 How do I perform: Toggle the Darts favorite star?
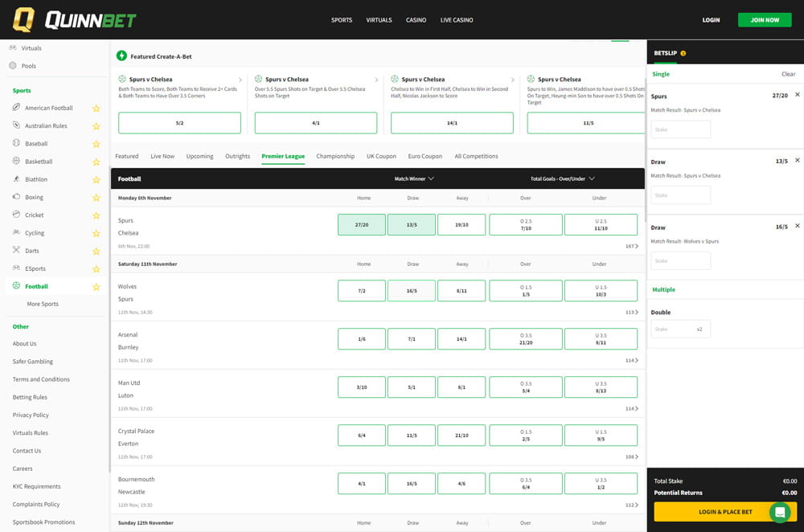click(96, 252)
